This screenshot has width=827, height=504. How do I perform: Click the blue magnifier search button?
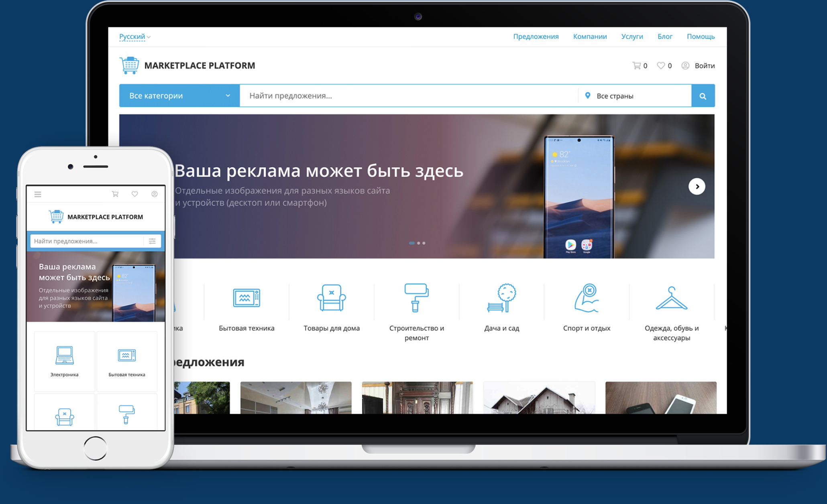(703, 96)
